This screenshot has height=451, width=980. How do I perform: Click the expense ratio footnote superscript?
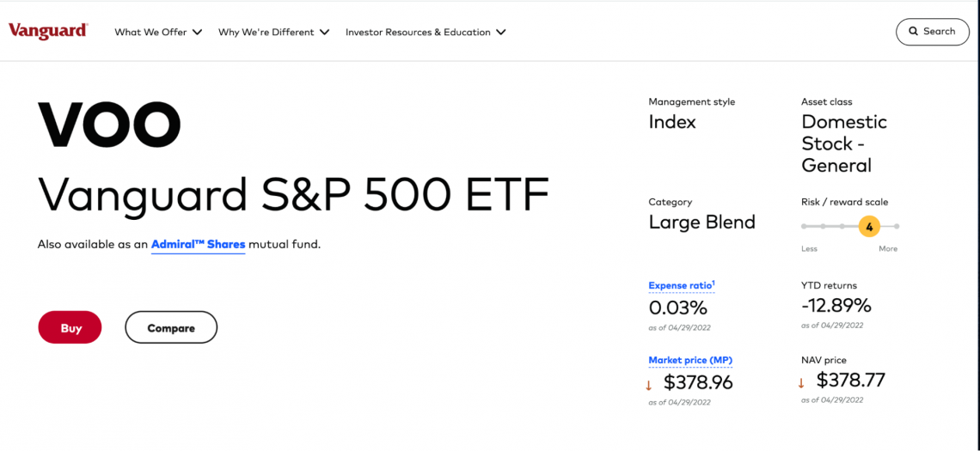coord(714,283)
